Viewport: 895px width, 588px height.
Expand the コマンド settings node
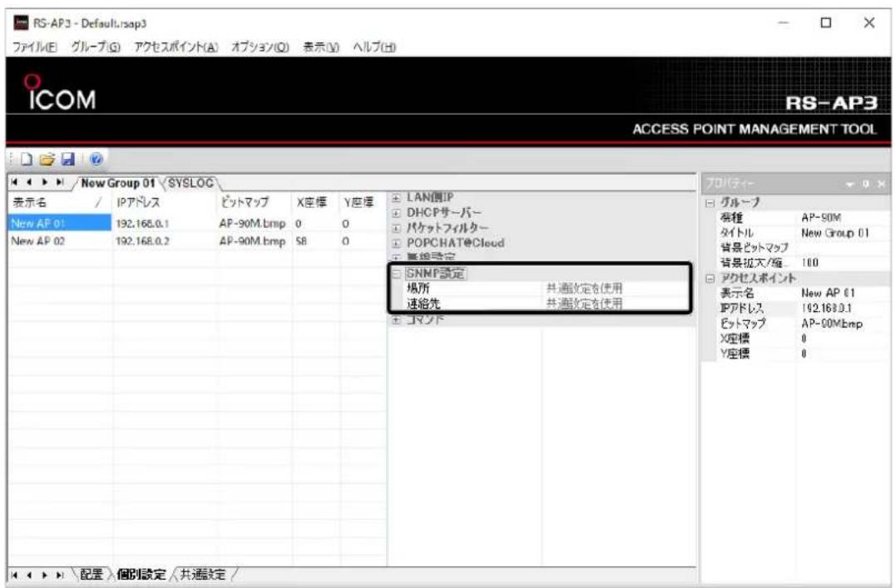pos(396,320)
